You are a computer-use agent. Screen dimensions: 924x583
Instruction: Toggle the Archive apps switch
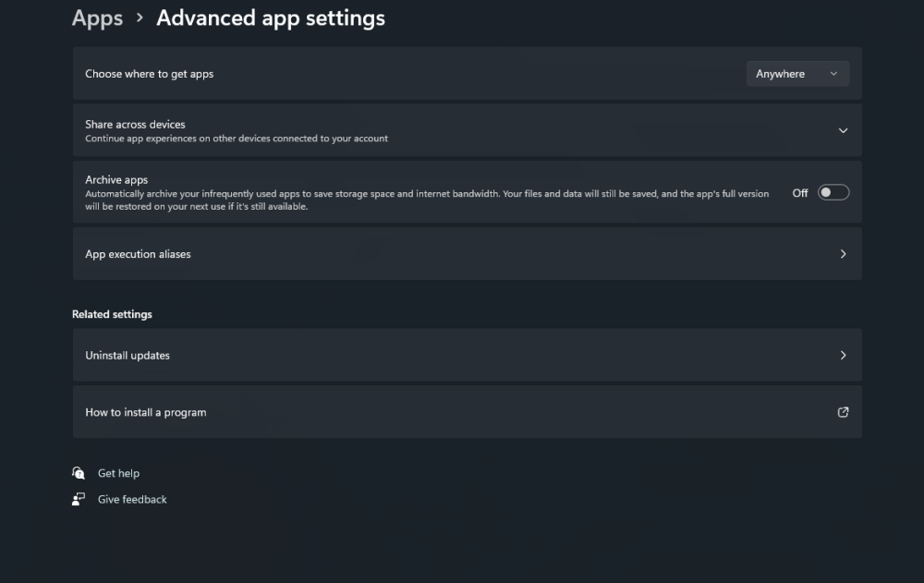click(833, 192)
